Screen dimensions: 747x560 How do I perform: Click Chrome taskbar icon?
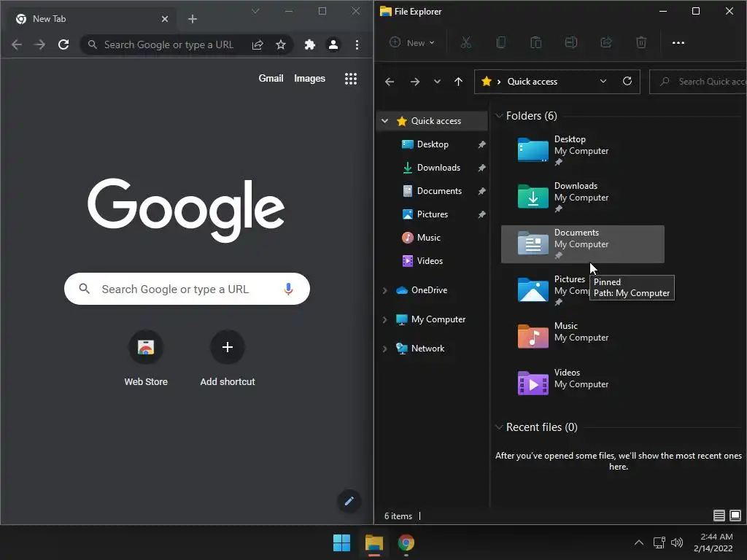coord(406,542)
